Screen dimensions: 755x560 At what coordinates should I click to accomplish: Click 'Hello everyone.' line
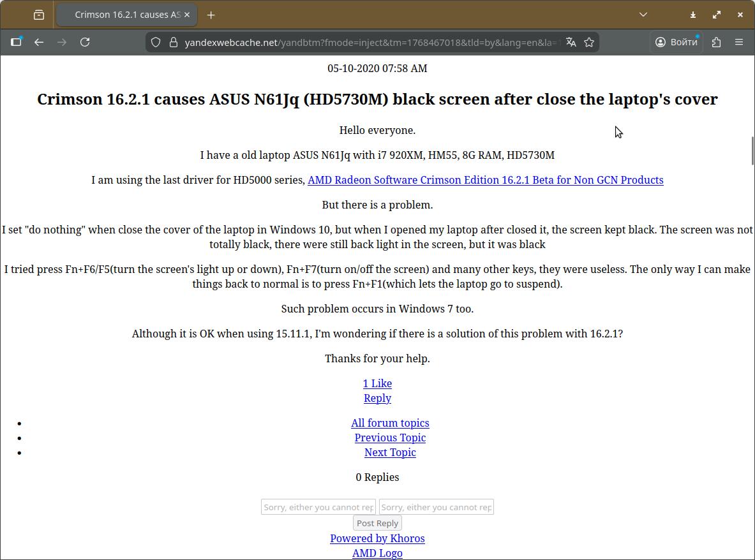coord(378,130)
